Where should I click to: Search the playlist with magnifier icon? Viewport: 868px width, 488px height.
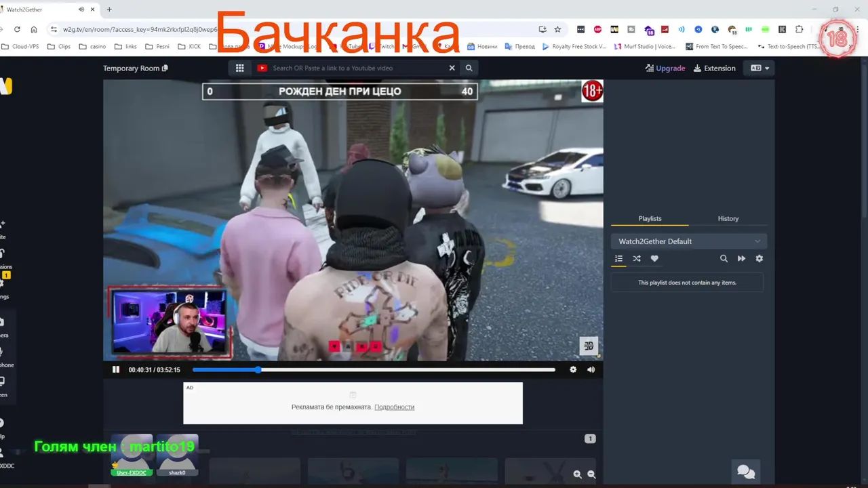(724, 258)
